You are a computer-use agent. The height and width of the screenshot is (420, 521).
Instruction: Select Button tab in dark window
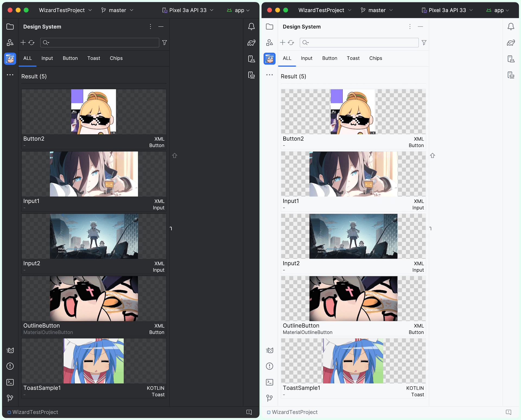pos(70,58)
